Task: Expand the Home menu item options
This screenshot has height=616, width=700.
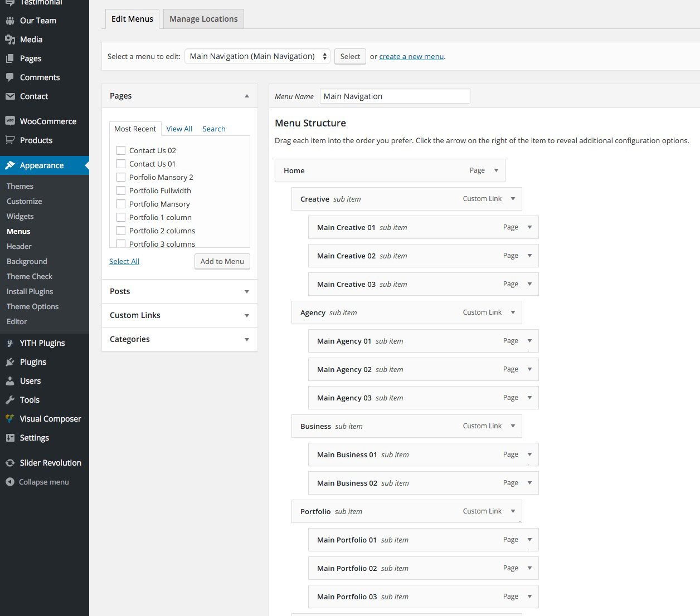Action: [x=496, y=170]
